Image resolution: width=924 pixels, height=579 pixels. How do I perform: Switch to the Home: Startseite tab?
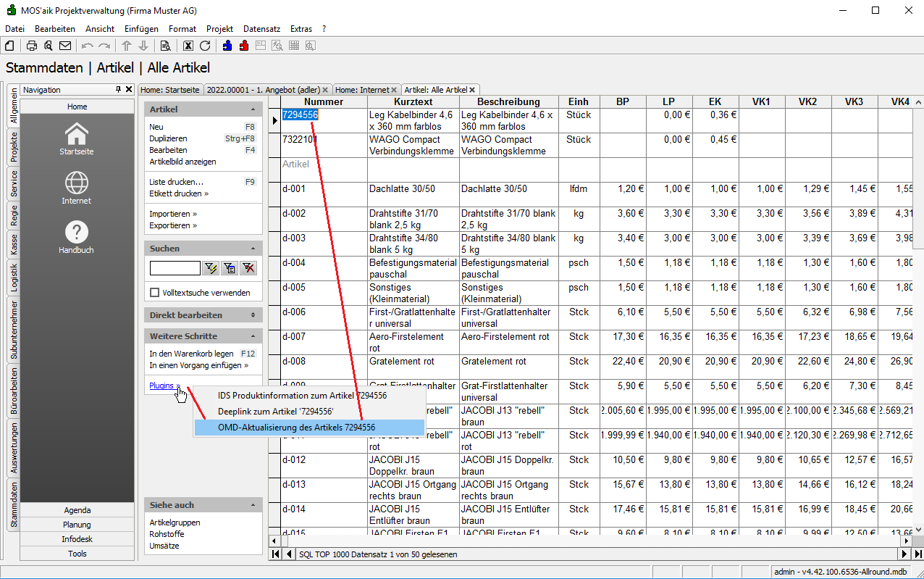170,90
